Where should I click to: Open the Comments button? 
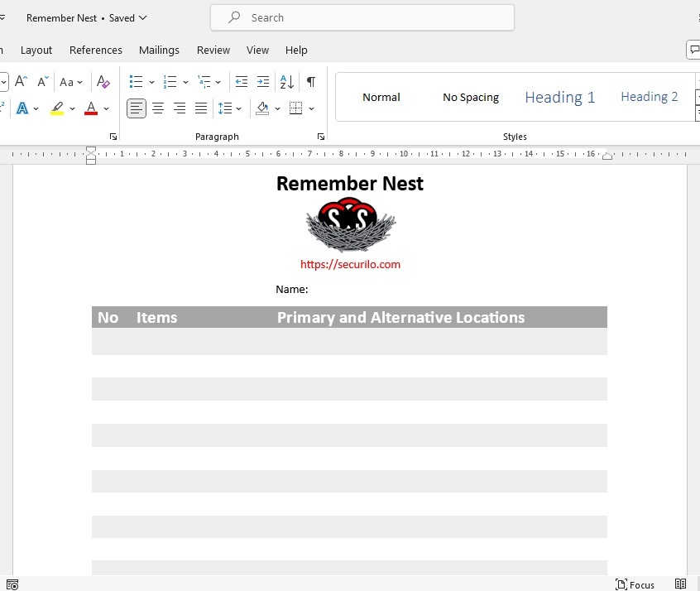click(x=693, y=50)
